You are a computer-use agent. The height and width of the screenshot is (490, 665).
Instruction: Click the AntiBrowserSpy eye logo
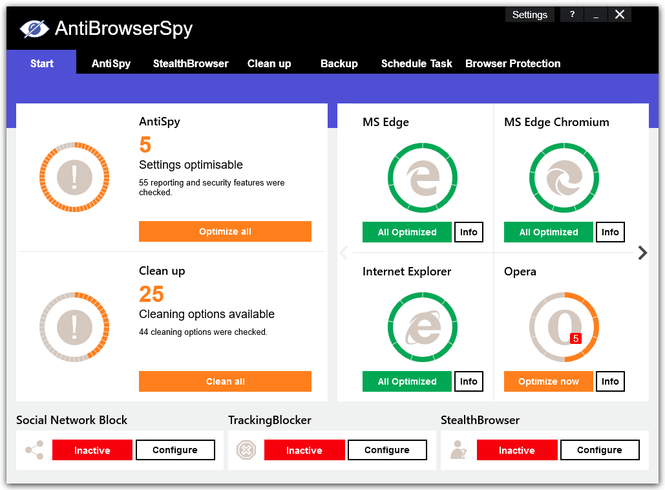click(x=34, y=29)
